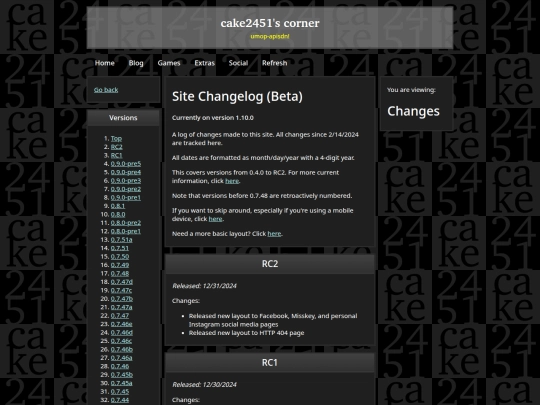
Task: Open version 0.7.49 link
Action: [x=120, y=265]
